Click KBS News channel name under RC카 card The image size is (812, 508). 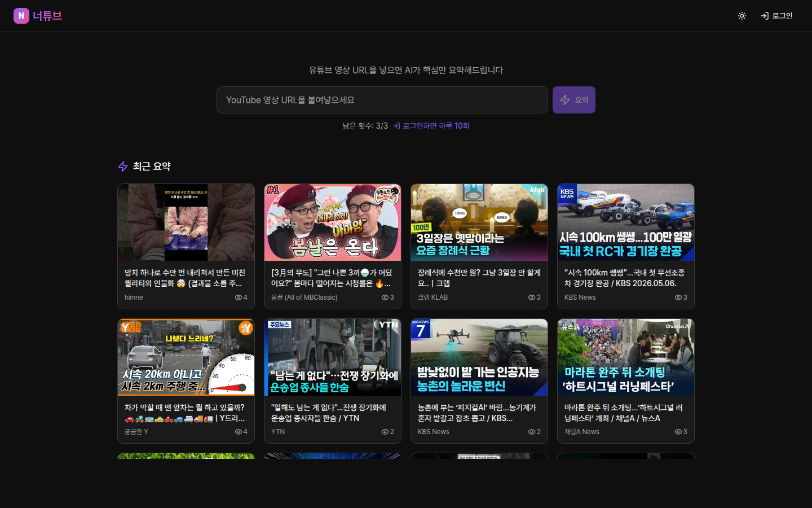[580, 297]
